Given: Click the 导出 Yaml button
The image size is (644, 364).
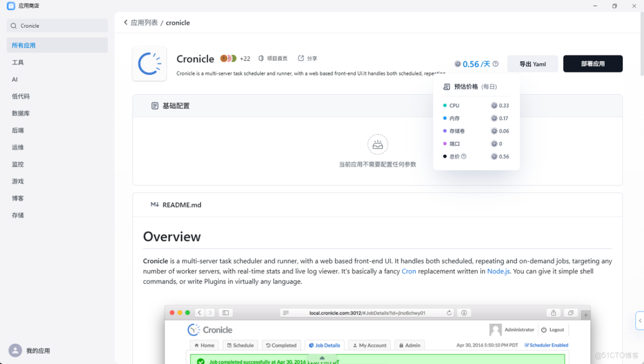Looking at the screenshot, I should [x=532, y=63].
